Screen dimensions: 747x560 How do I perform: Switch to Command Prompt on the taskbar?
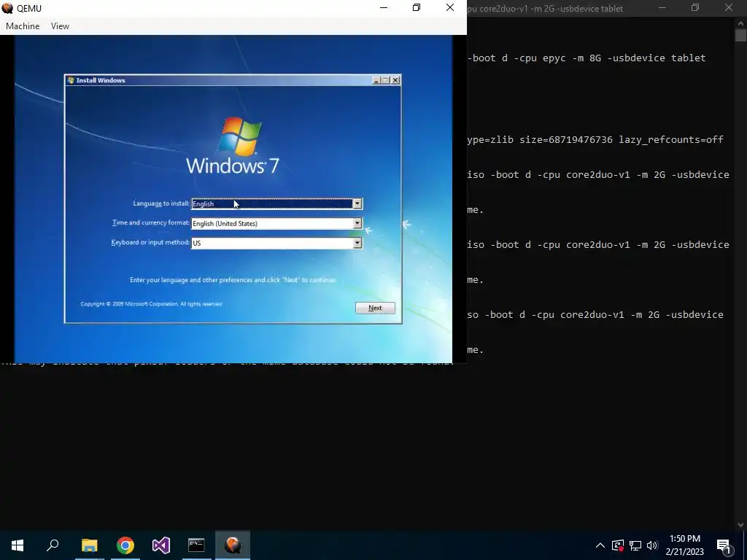[x=196, y=545]
